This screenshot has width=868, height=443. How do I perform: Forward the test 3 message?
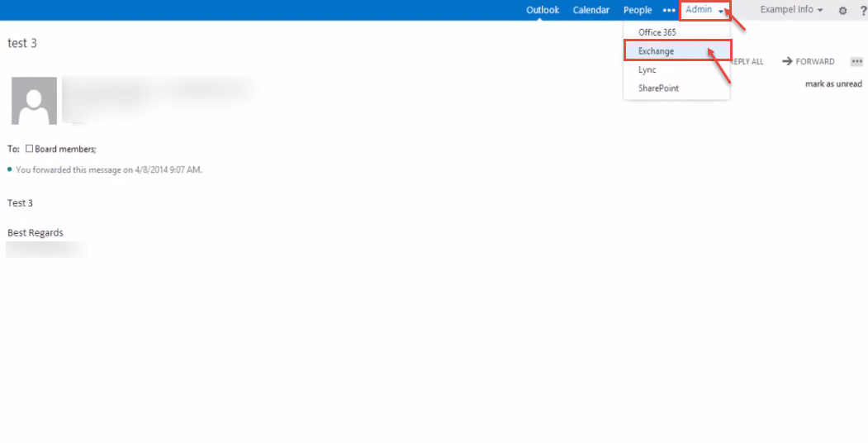point(808,61)
